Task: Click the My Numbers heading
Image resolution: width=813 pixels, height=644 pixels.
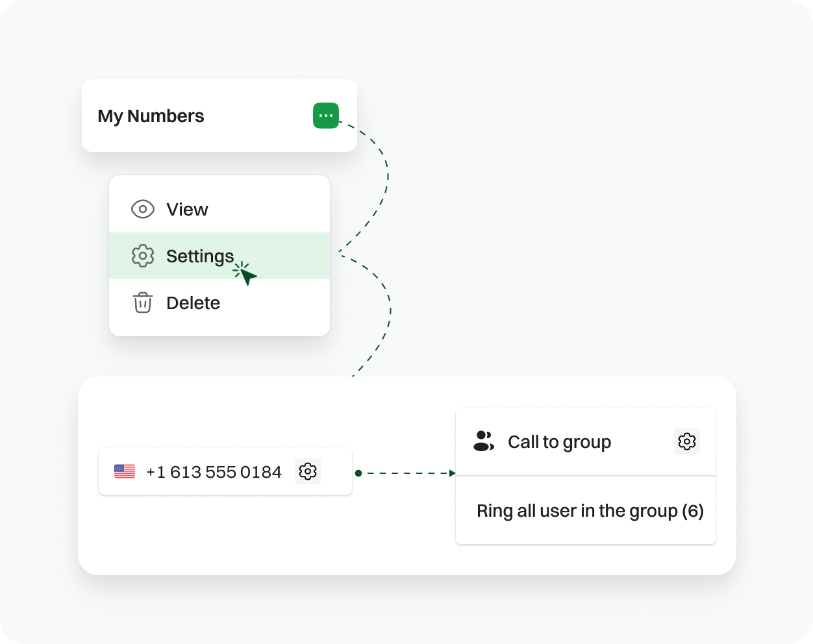Action: click(x=151, y=116)
